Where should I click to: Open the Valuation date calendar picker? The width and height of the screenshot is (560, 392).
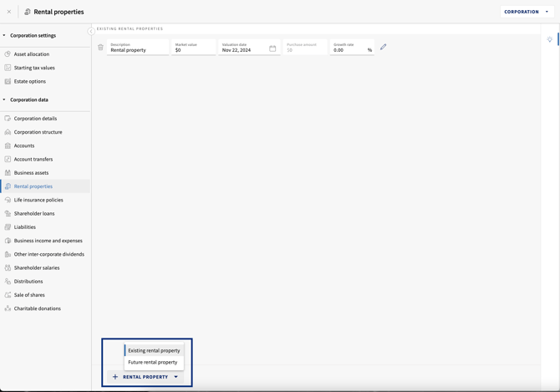[x=272, y=48]
